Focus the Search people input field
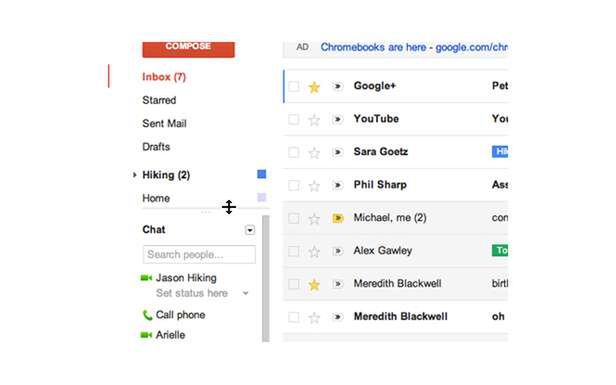616x385 pixels. pos(199,255)
